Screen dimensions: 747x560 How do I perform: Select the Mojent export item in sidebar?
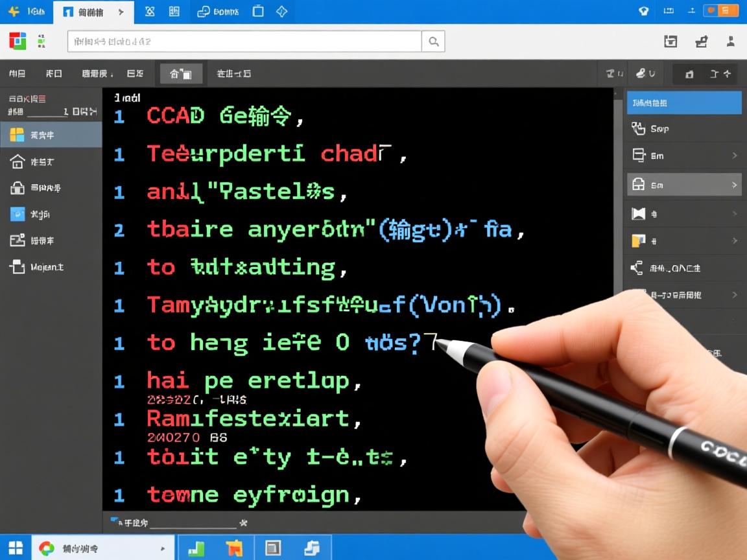[18, 266]
